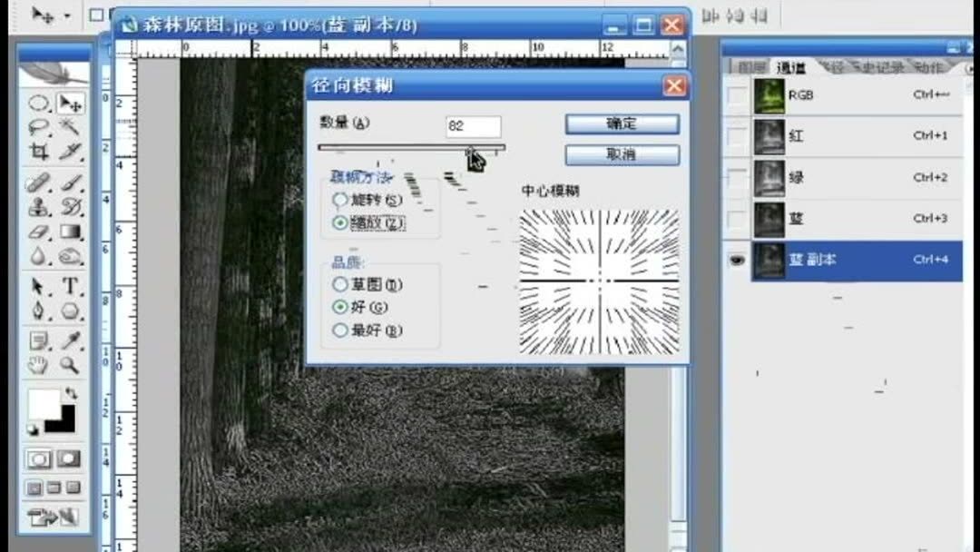Enable the 旋转 blur method radio button

pyautogui.click(x=340, y=200)
